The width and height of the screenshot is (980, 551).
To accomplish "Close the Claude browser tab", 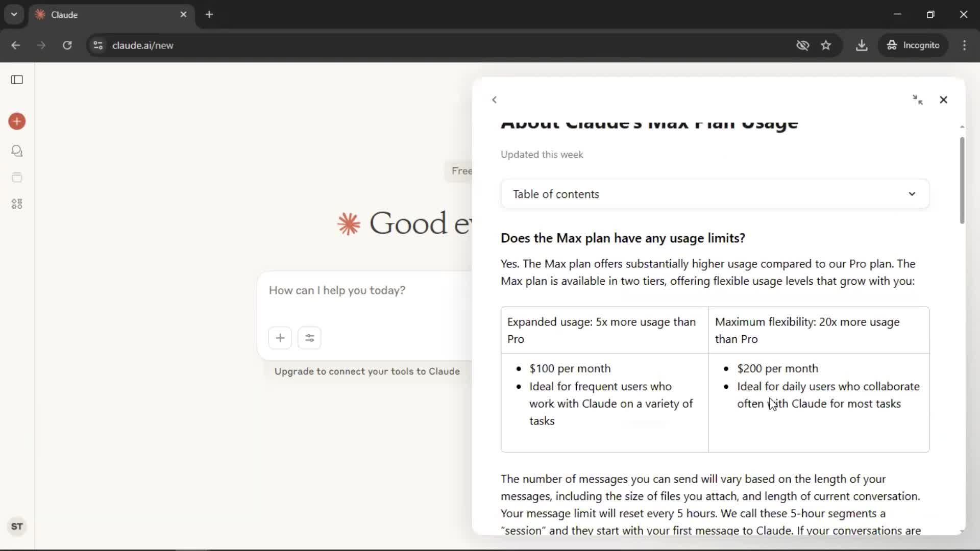I will (x=183, y=15).
